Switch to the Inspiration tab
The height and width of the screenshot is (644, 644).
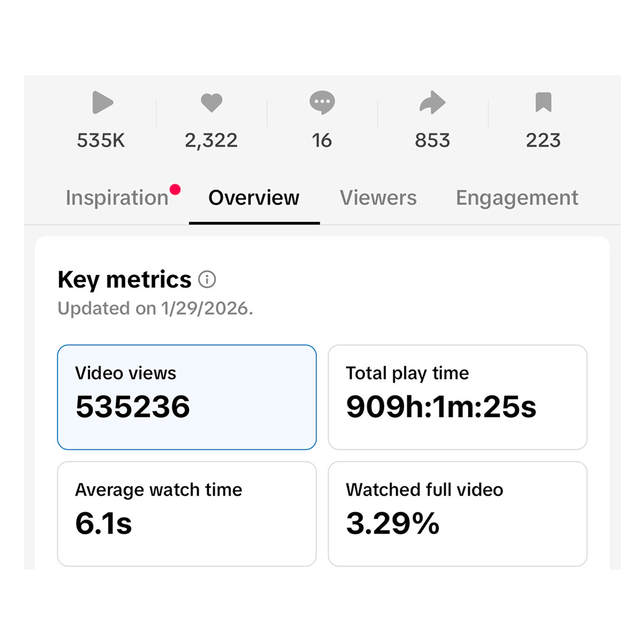tap(117, 198)
